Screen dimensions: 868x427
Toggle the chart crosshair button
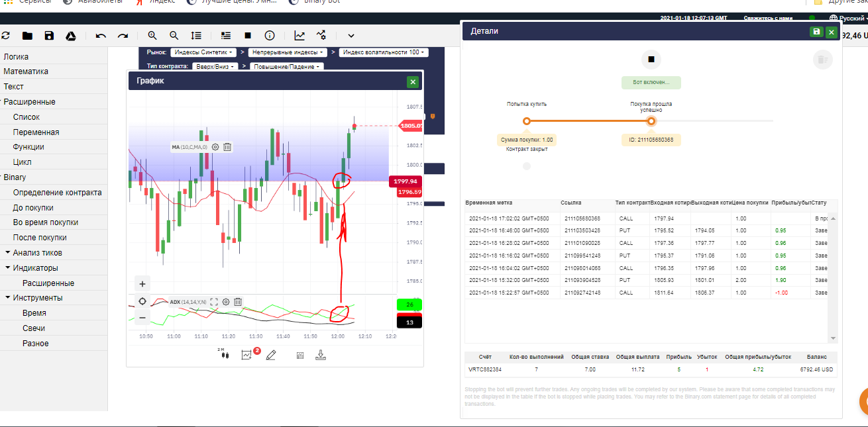(x=142, y=301)
